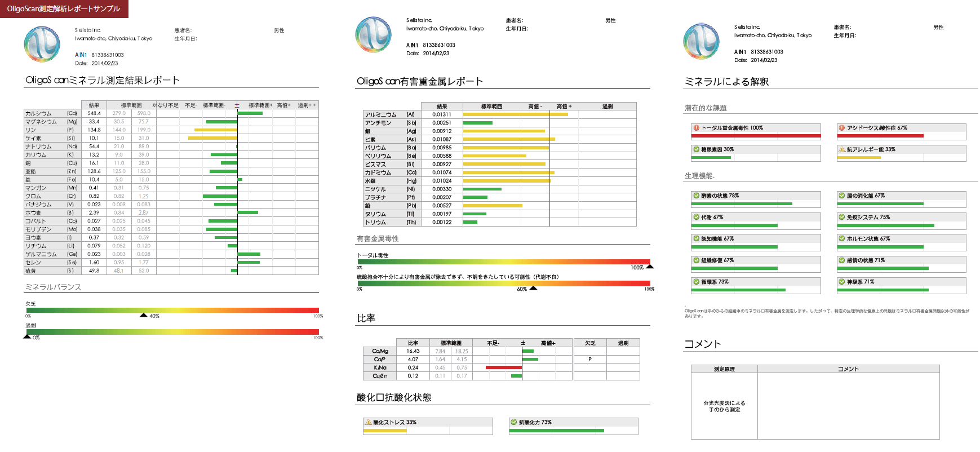Click the 比率 section heading
980x452 pixels.
(x=366, y=318)
